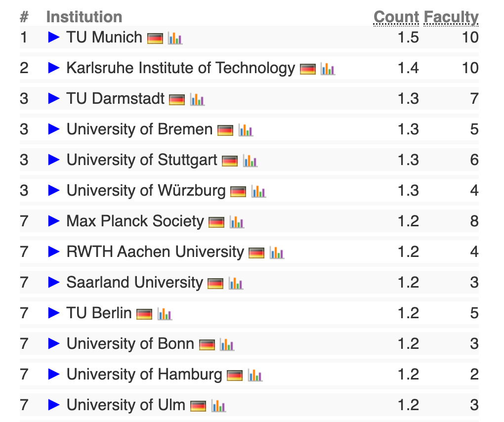Open the bar chart icon for TU Munich
The width and height of the screenshot is (504, 422).
(176, 38)
